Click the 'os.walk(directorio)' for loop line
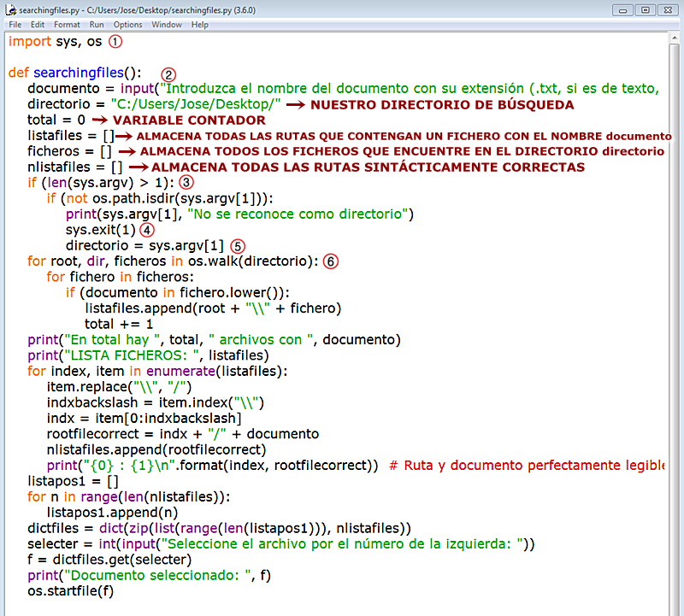 pos(173,261)
